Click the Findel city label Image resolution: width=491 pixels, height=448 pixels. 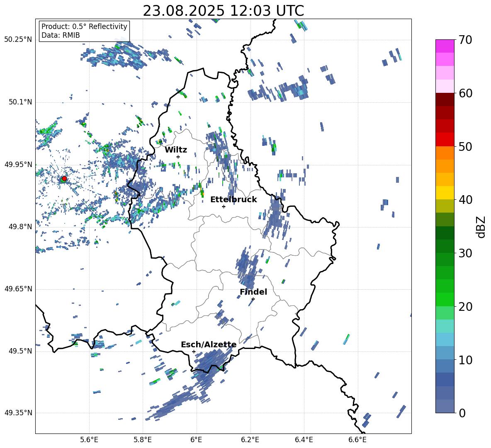(x=253, y=292)
